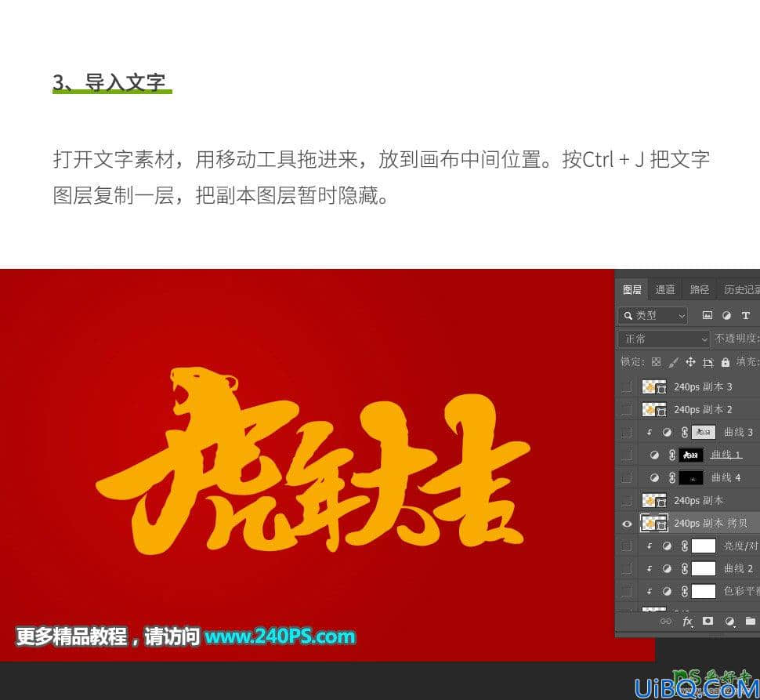Viewport: 760px width, 700px height.
Task: Show the 亮度/对比度 layer
Action: click(x=626, y=546)
